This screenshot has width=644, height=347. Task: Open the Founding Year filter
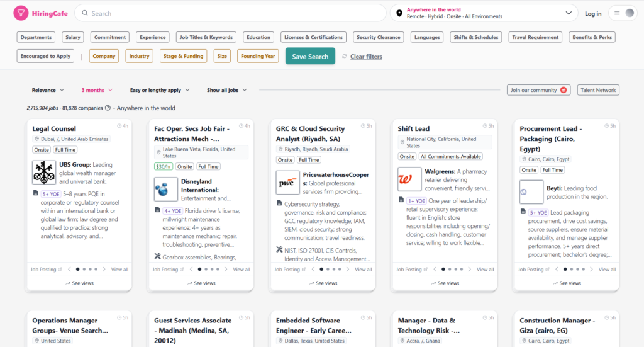258,56
